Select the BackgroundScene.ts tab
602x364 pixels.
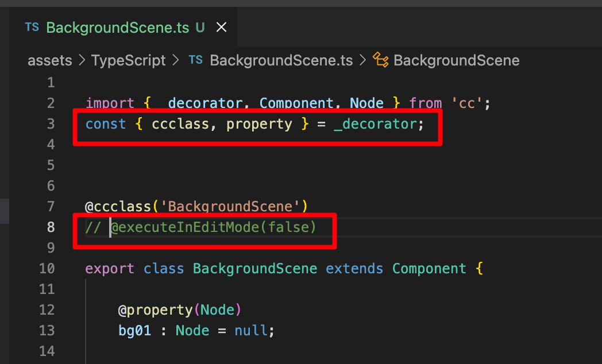point(118,28)
